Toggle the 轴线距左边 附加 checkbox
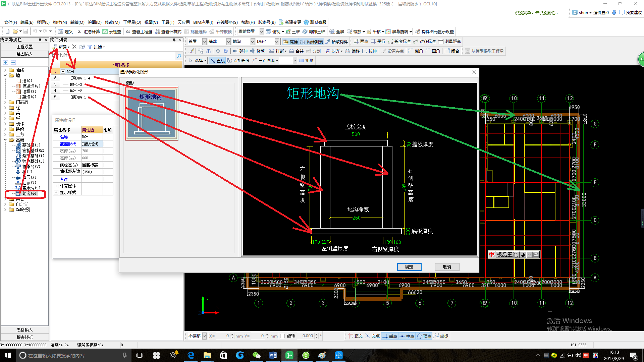 coord(106,172)
